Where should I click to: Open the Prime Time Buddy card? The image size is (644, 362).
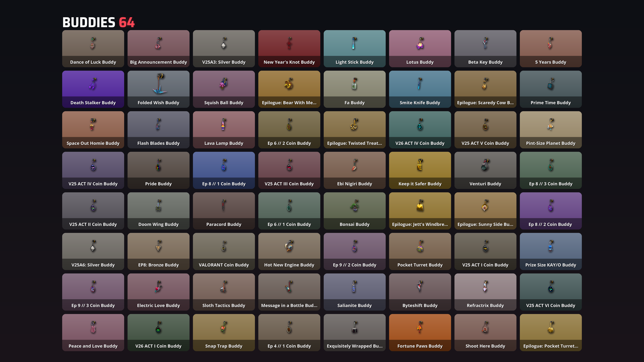[551, 89]
